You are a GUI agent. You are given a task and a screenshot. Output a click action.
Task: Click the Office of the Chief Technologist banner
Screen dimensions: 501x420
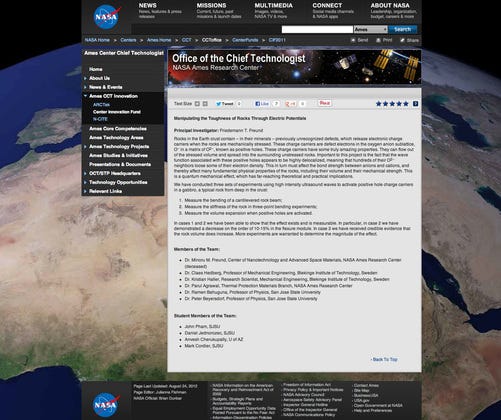(294, 67)
